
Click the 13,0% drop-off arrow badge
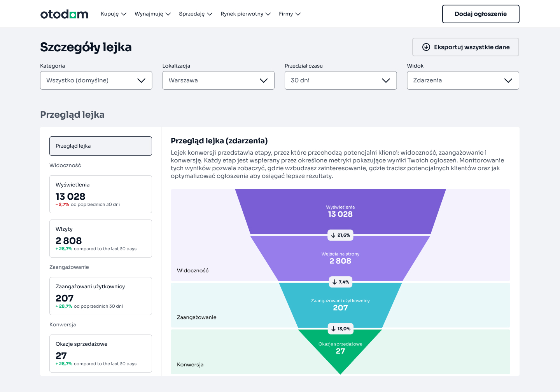pos(340,329)
